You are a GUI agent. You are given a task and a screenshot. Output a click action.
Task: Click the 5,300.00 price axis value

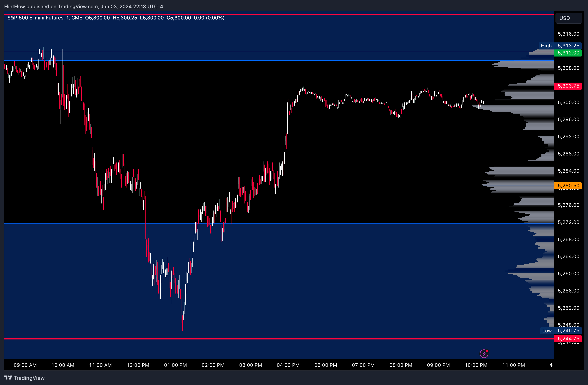tap(568, 102)
